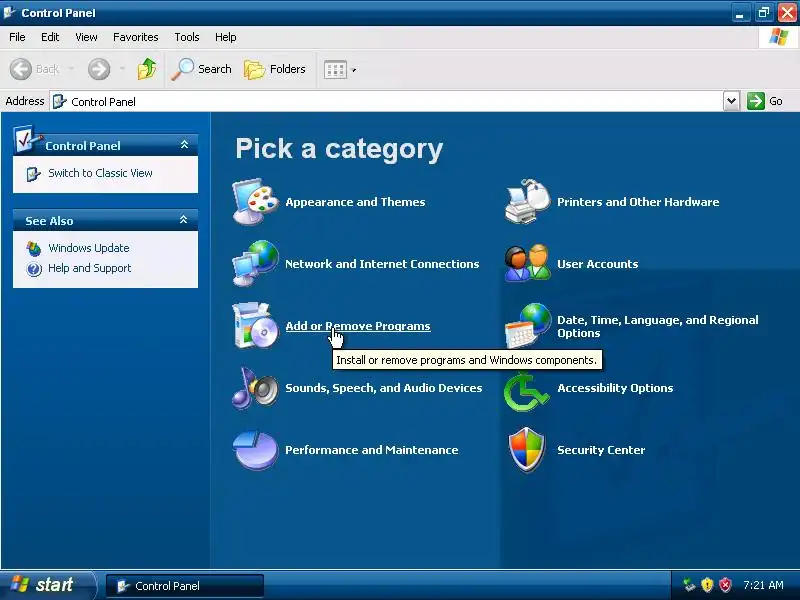Open the Performance and Maintenance pie chart icon
Image resolution: width=800 pixels, height=600 pixels.
point(255,450)
